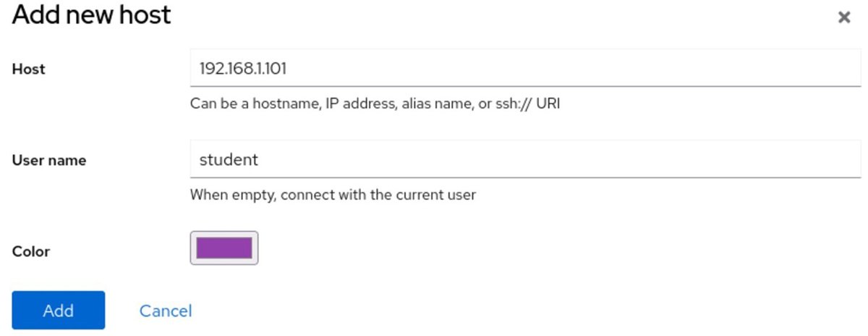868x336 pixels.
Task: Click the 'Add new host' dialog title
Action: tap(91, 15)
